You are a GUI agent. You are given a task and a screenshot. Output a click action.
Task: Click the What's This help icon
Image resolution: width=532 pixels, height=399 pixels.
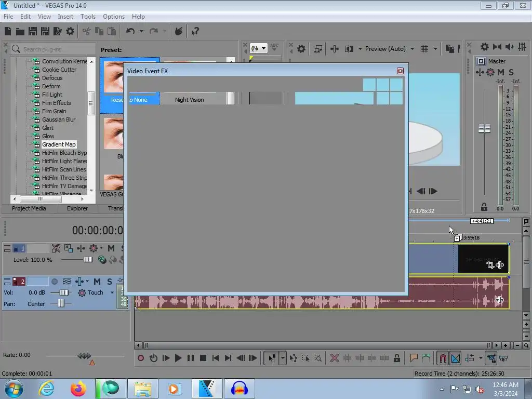pos(195,32)
